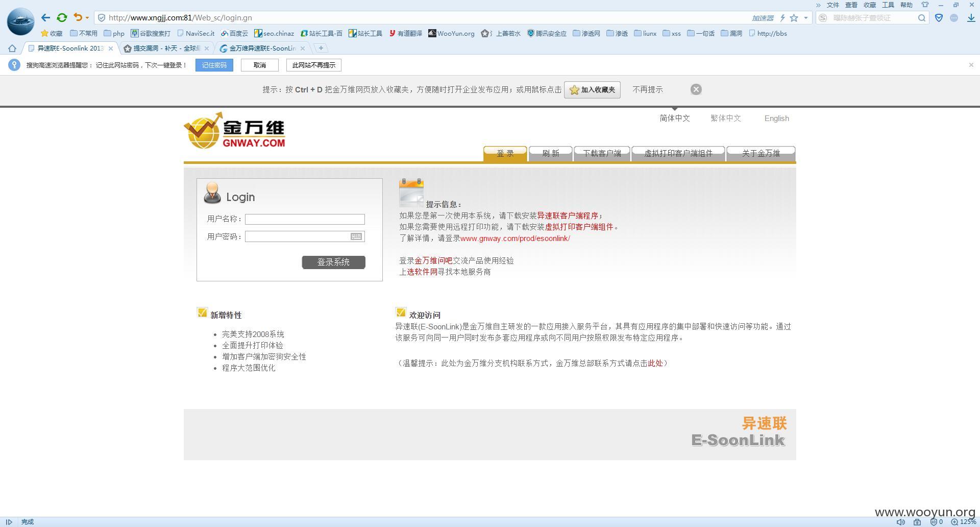Click 加入收藏夹 button

[592, 90]
